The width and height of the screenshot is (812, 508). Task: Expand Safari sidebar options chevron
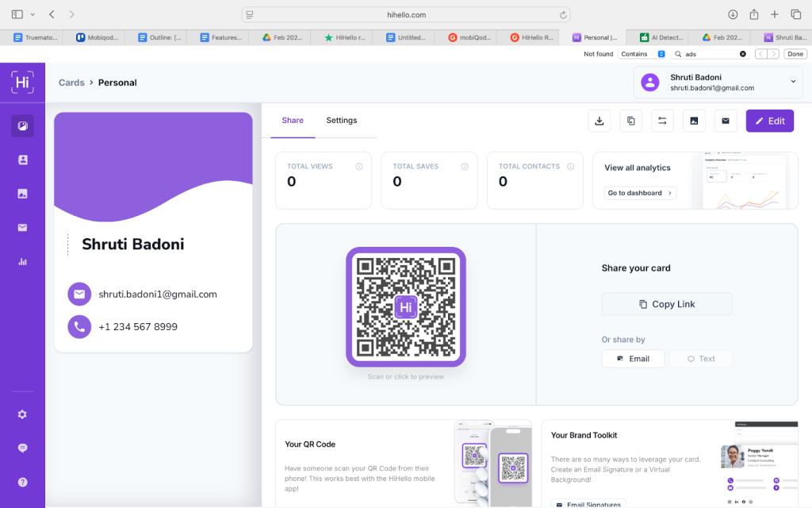click(33, 14)
